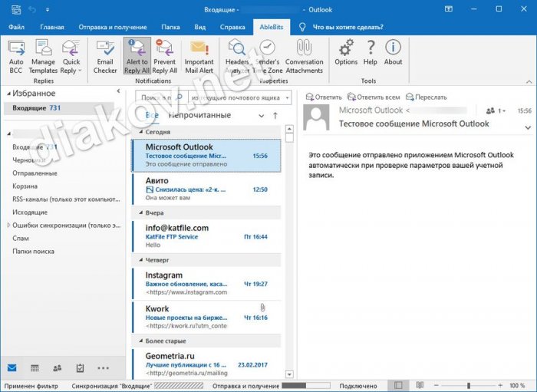Click the Send/Receive all folders title bar icon
This screenshot has height=392, width=537.
[16, 9]
